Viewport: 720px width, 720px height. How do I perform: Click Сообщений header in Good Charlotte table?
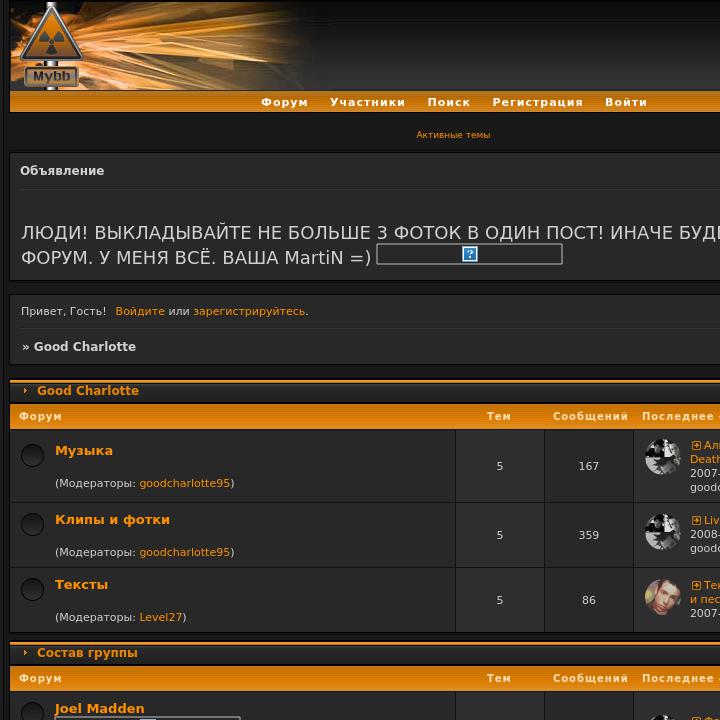pos(590,416)
